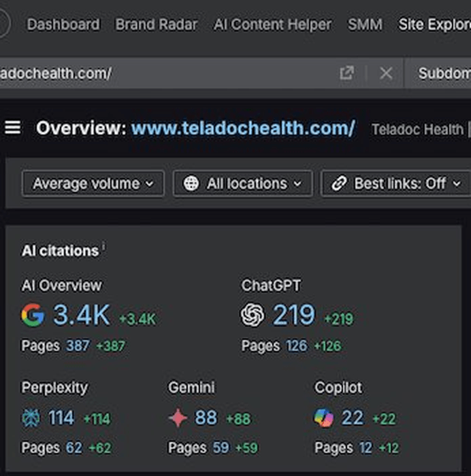The height and width of the screenshot is (476, 471).
Task: Open Best links: Off dropdown
Action: [396, 184]
